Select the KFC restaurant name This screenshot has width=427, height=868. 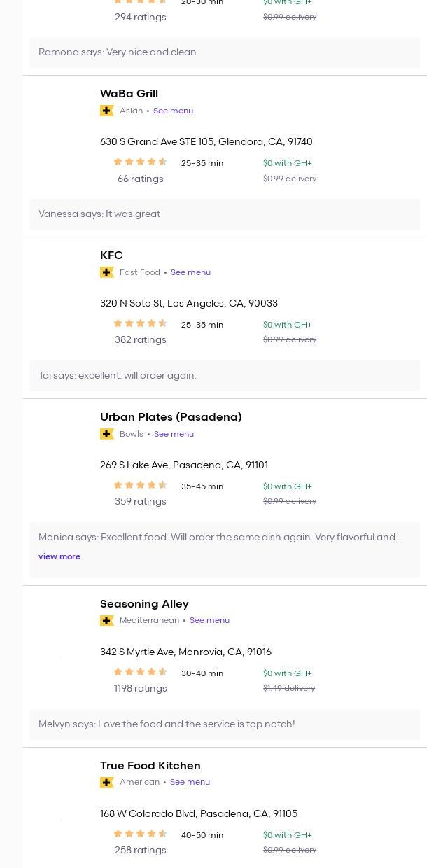coord(111,255)
